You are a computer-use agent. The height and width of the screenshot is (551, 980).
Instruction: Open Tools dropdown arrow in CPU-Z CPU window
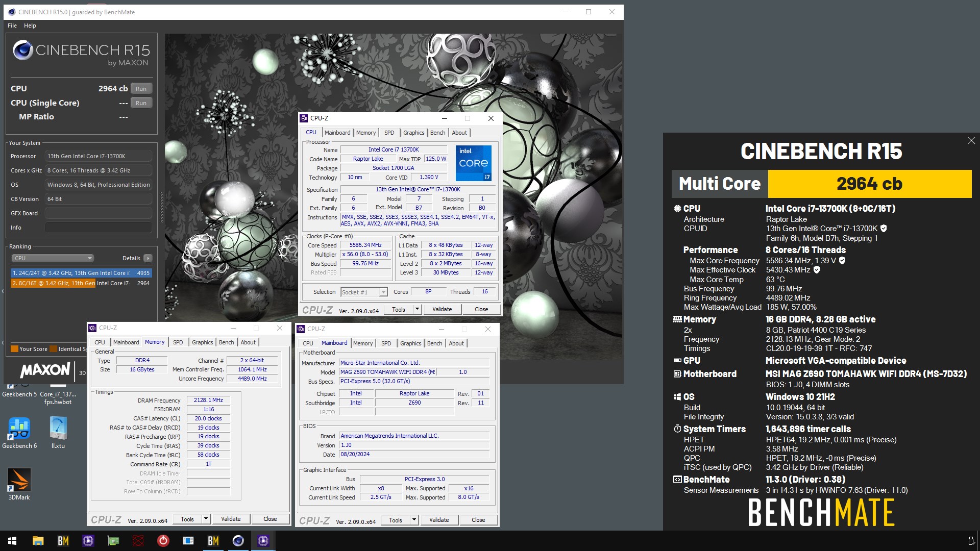pos(417,309)
